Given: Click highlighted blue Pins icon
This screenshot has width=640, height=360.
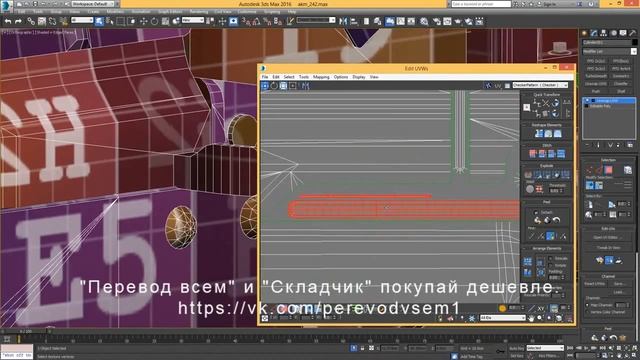Looking at the screenshot, I should pyautogui.click(x=550, y=236).
